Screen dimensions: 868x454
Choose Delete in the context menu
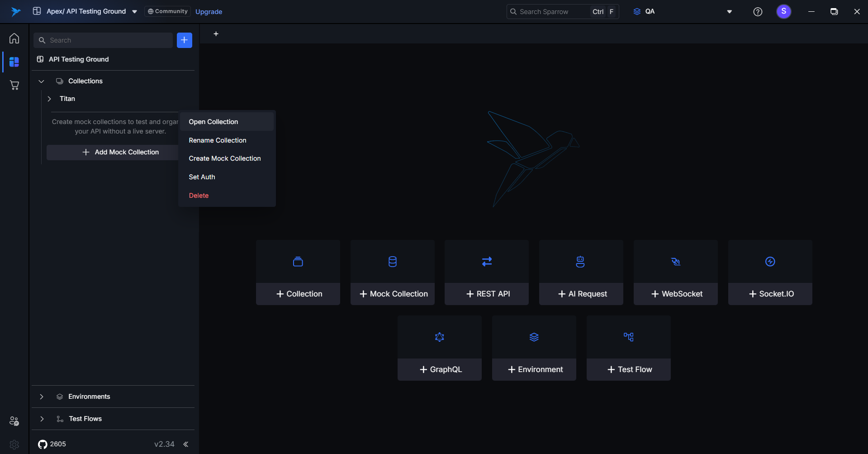point(199,196)
